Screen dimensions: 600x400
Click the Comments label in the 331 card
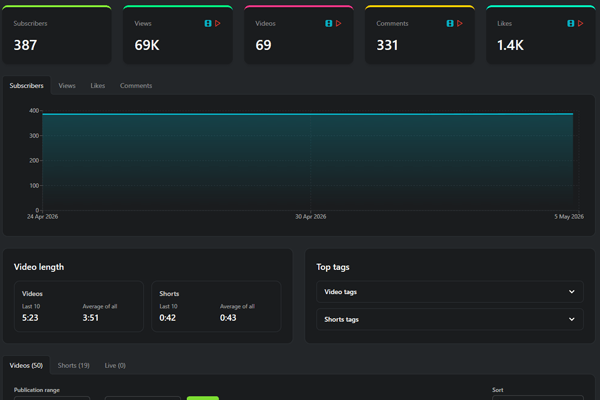click(x=392, y=23)
